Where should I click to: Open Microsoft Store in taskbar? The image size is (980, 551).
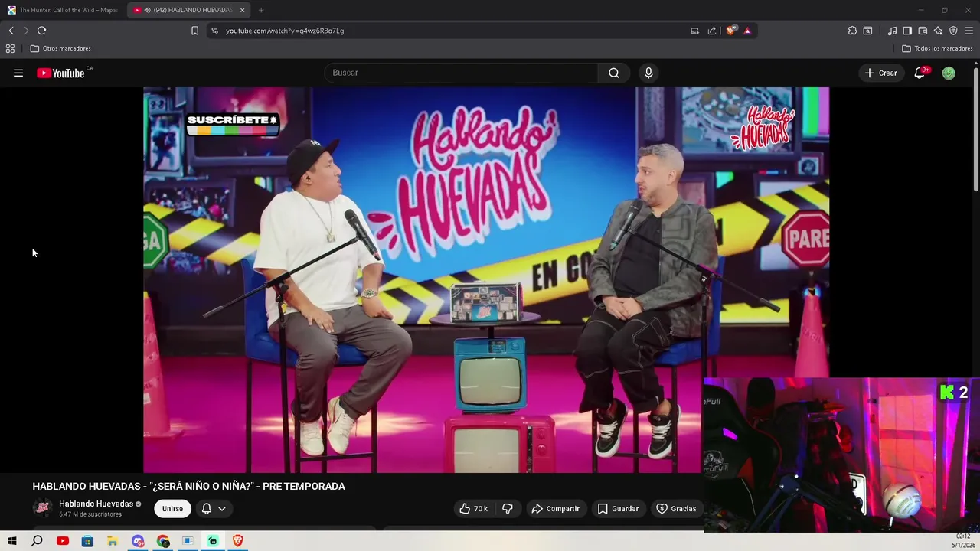[x=87, y=541]
